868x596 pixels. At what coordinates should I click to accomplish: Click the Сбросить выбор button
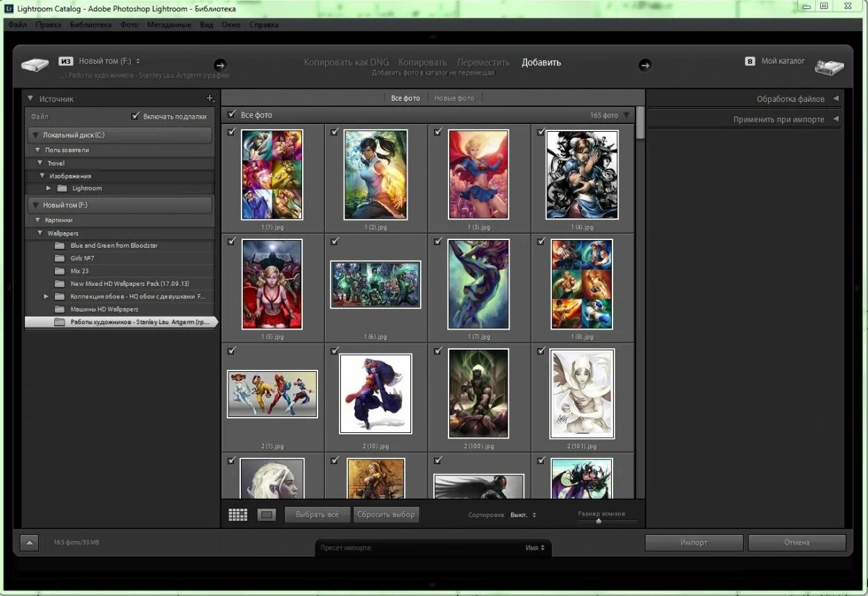click(x=386, y=515)
